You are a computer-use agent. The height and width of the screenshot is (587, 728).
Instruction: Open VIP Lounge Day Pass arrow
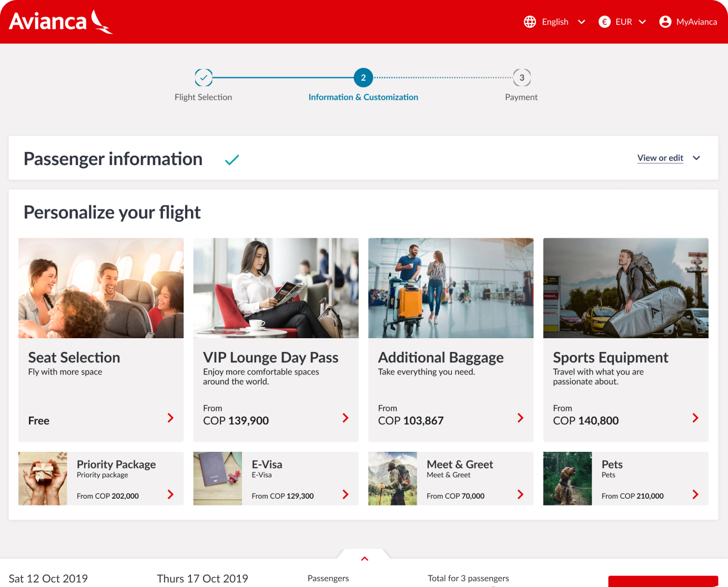tap(345, 418)
